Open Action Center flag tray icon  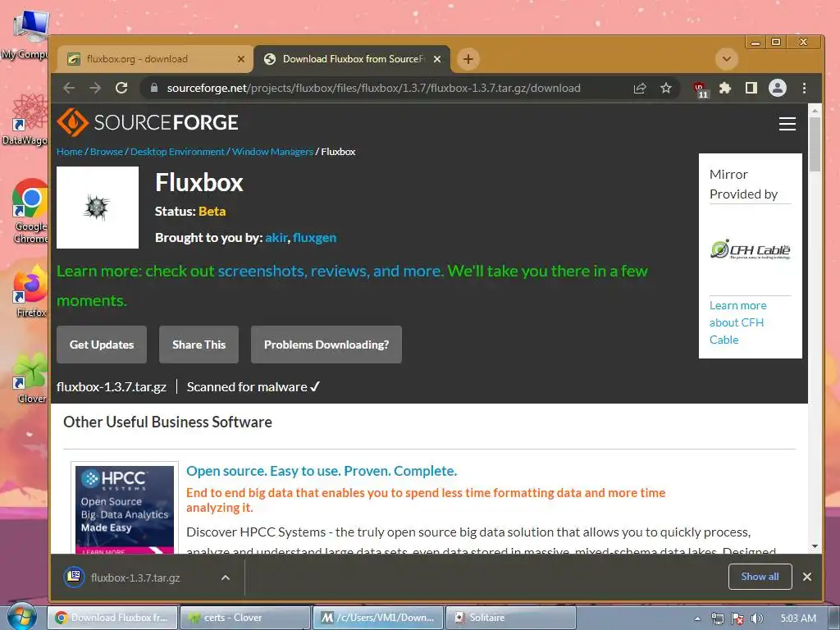coord(737,619)
